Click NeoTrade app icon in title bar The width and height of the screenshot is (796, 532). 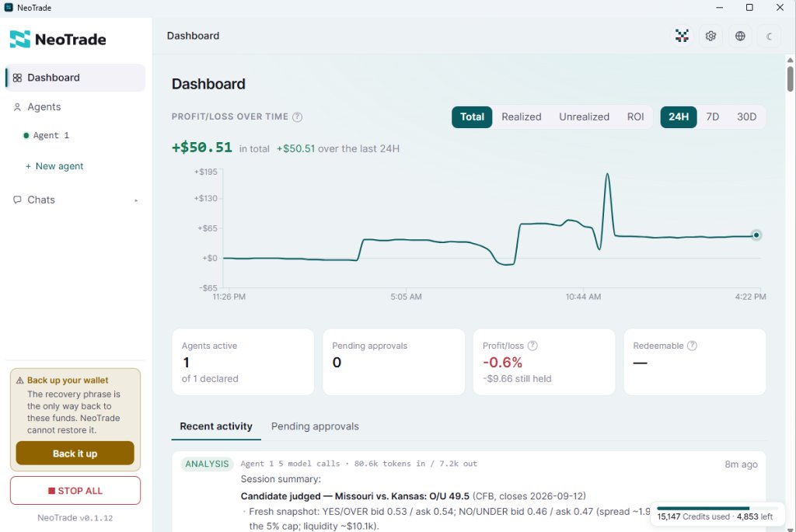tap(9, 8)
